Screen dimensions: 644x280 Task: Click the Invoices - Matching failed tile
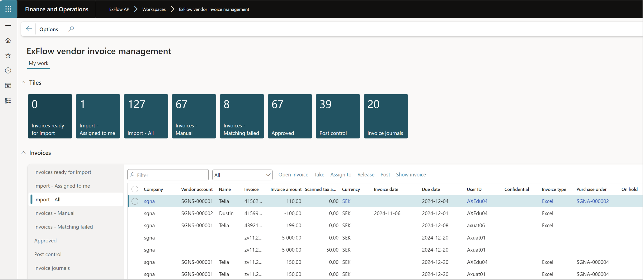tap(241, 116)
